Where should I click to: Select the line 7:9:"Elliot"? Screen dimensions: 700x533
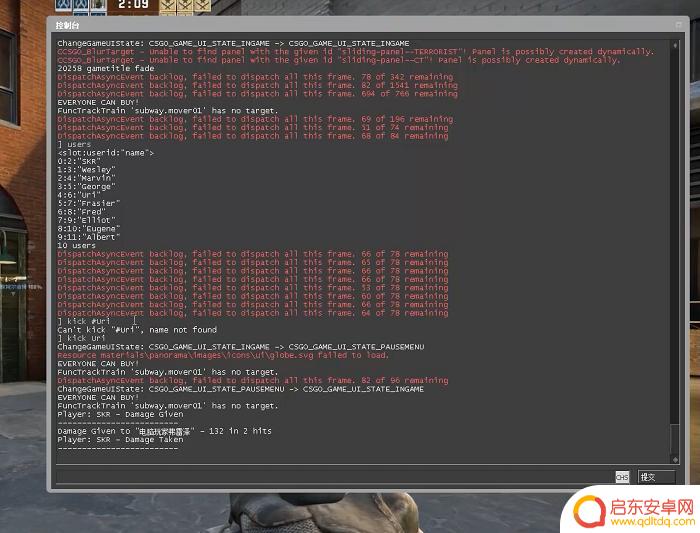pos(86,220)
